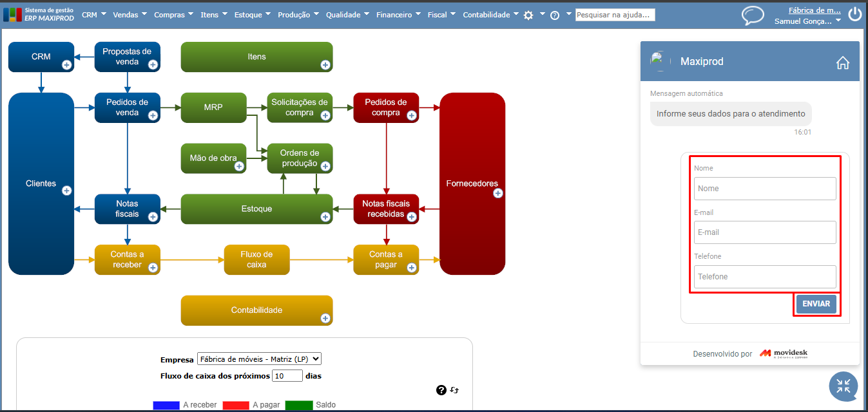Screen dimensions: 868x412
Task: Focus the Pesquisar na ajuda search field
Action: 615,15
